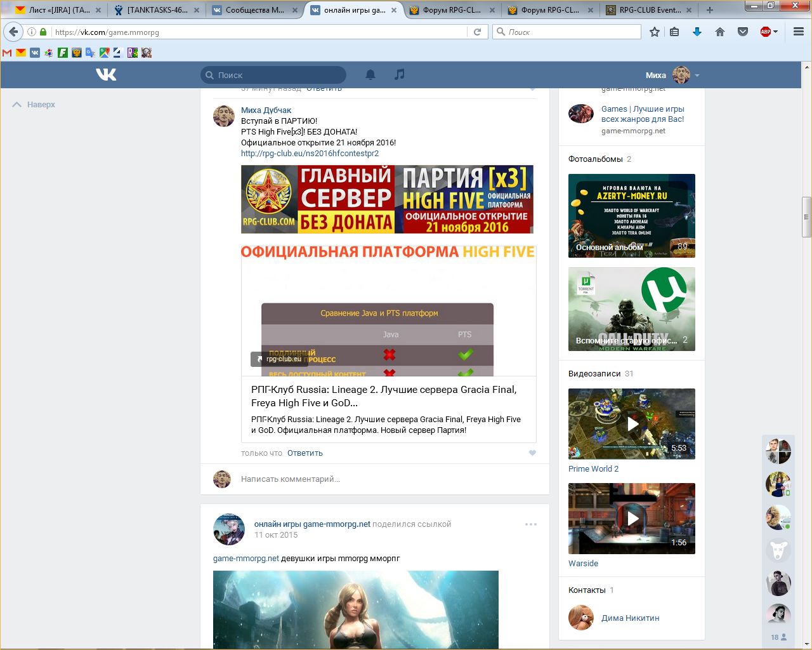Open the Основной альбом photo album

tap(632, 216)
